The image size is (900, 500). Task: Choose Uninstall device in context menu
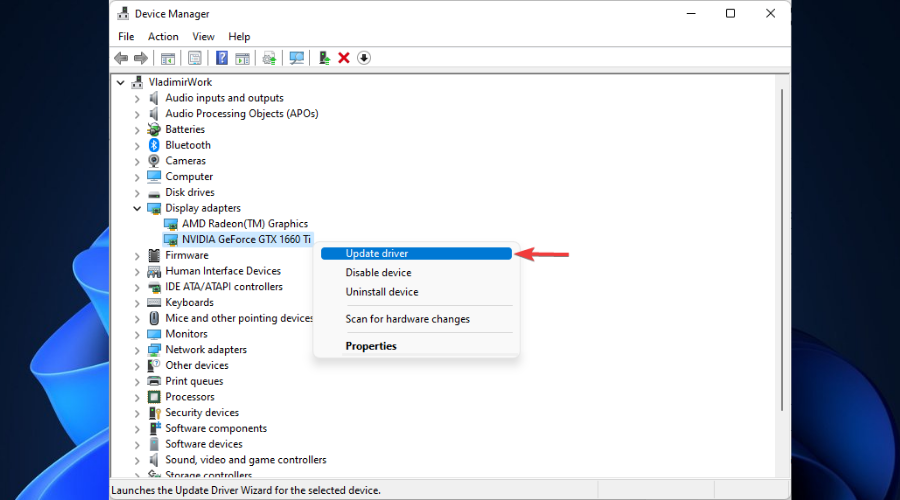(x=416, y=292)
